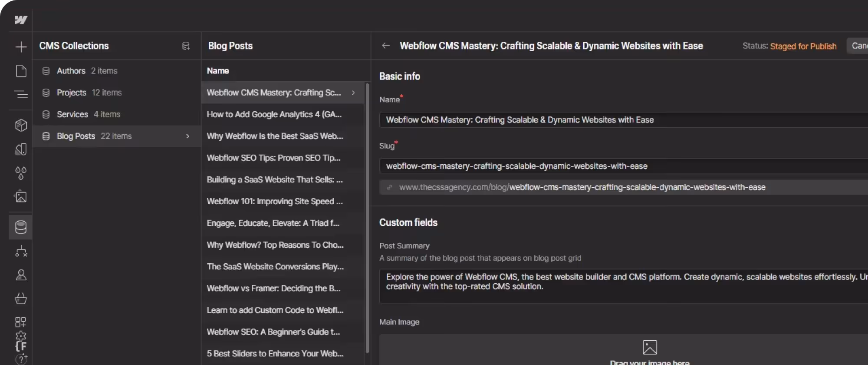Open the Settings gear icon
This screenshot has height=365, width=868.
tap(20, 336)
